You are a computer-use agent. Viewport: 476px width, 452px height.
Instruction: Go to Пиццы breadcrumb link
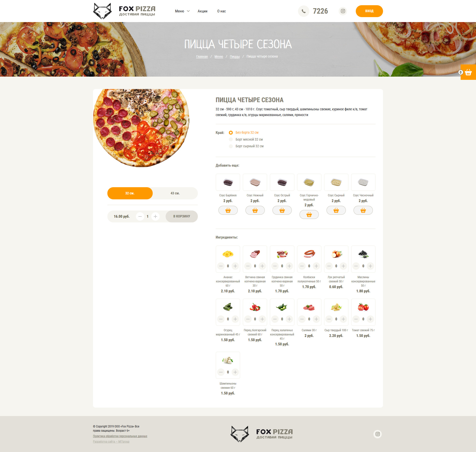coord(235,57)
